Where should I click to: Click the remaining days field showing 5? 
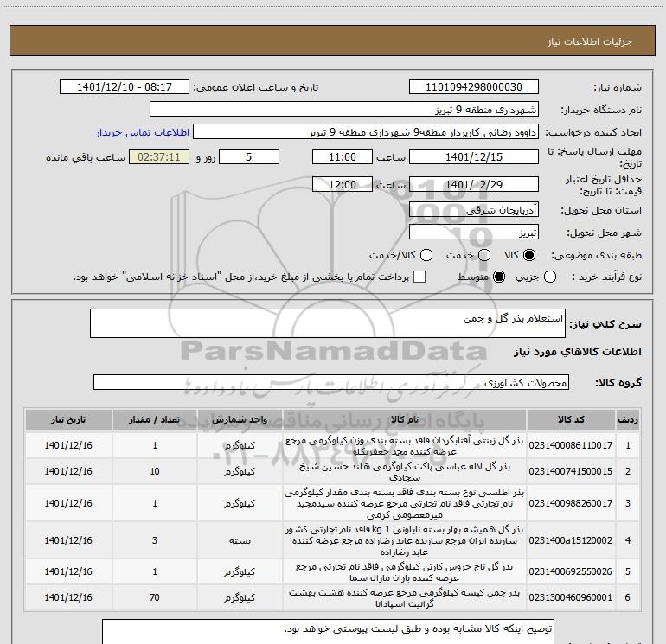[249, 156]
